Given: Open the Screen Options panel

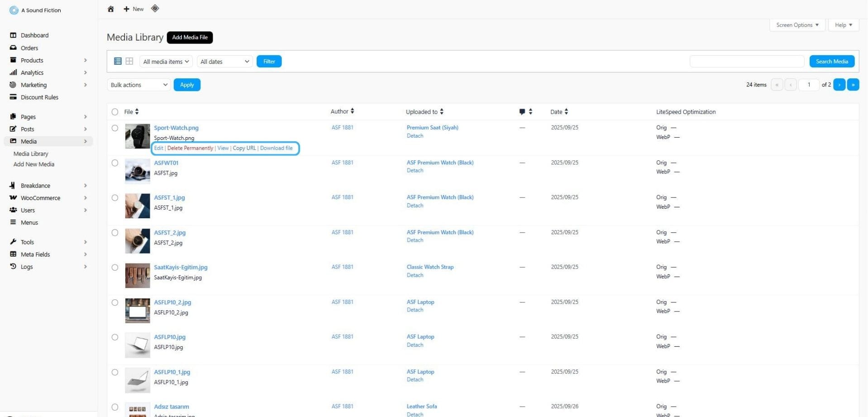Looking at the screenshot, I should coord(796,25).
